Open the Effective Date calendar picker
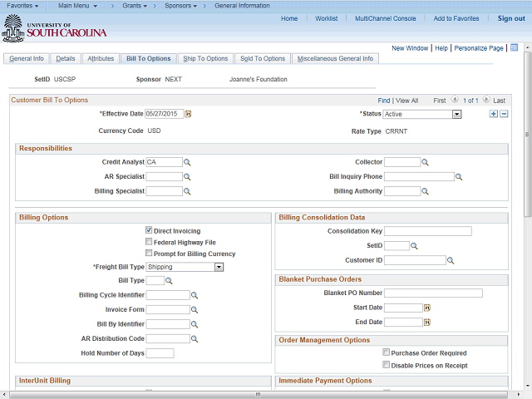The image size is (532, 399). tap(188, 114)
